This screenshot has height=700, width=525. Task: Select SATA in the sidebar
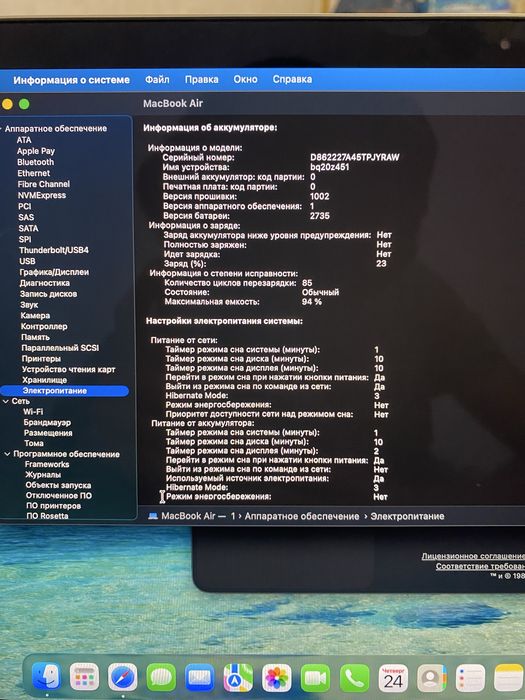click(x=29, y=228)
